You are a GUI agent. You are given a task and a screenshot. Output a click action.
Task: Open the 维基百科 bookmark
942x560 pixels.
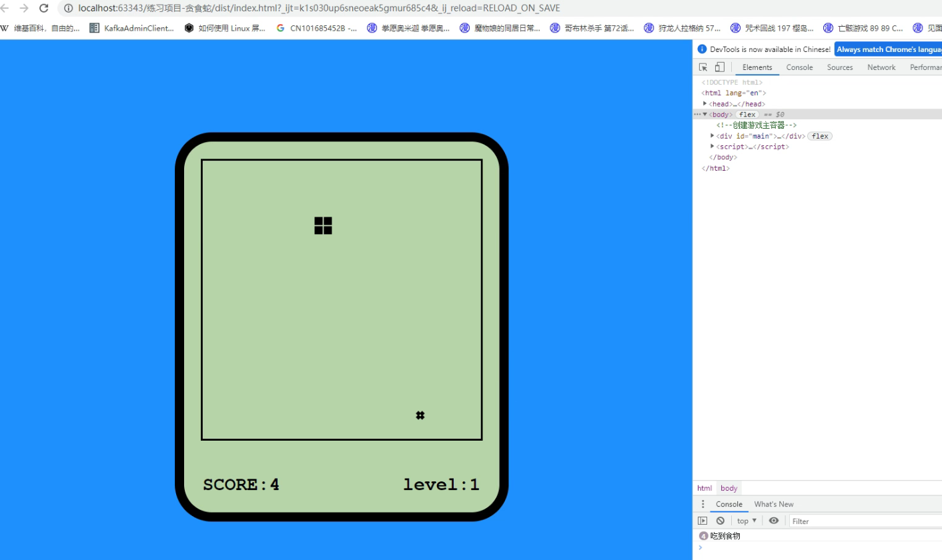pos(41,28)
